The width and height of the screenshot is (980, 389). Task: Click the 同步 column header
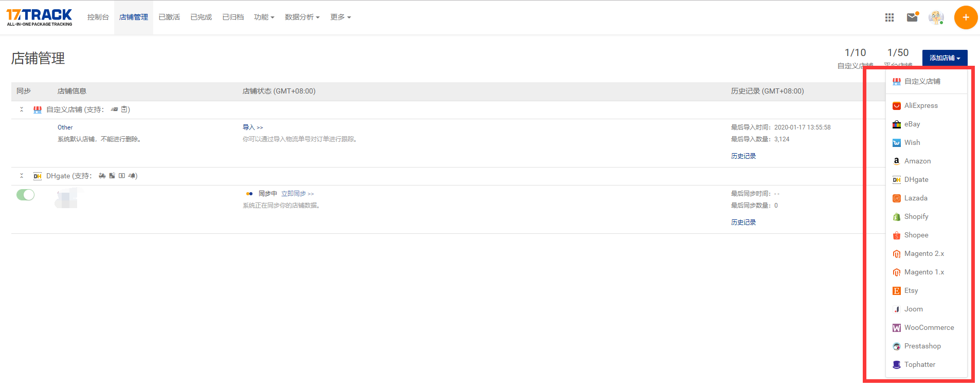tap(24, 91)
